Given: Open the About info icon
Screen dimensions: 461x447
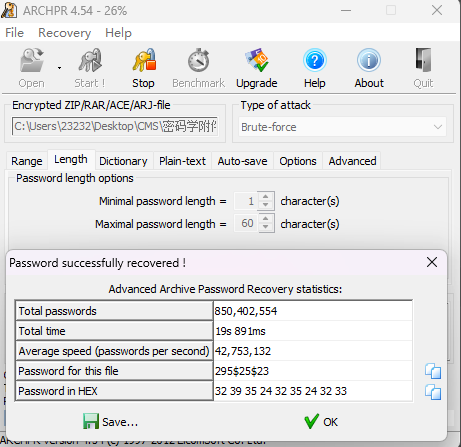Looking at the screenshot, I should (369, 60).
